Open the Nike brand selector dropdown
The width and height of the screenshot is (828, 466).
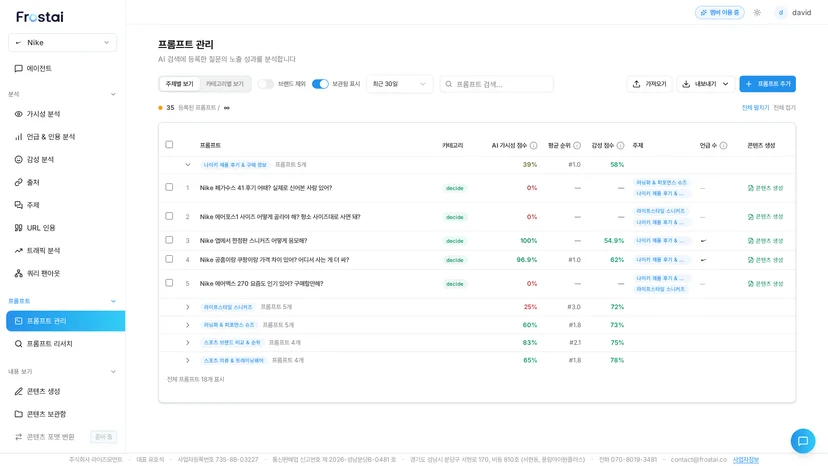(x=62, y=43)
